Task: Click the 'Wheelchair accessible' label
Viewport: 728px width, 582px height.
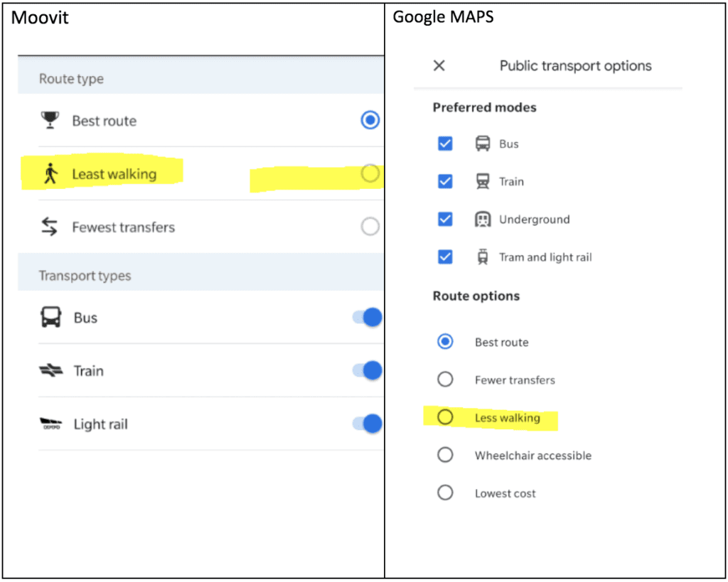Action: click(x=533, y=456)
